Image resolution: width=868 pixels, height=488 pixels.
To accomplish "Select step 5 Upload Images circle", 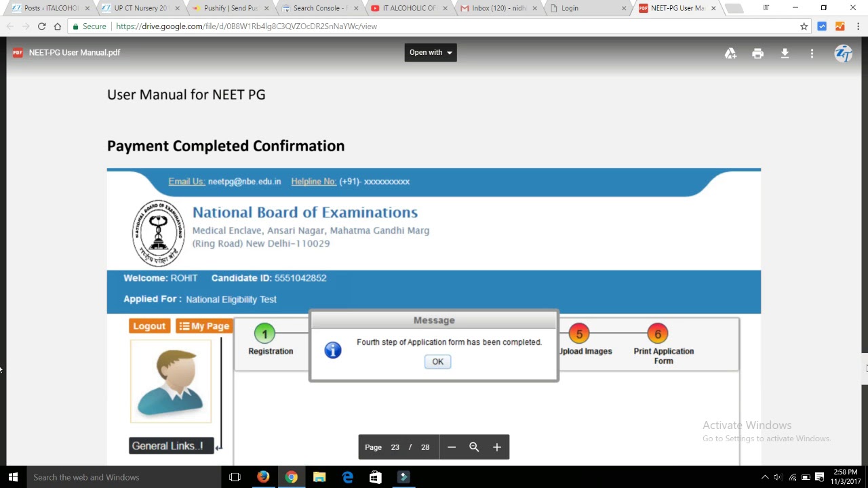I will (x=579, y=333).
